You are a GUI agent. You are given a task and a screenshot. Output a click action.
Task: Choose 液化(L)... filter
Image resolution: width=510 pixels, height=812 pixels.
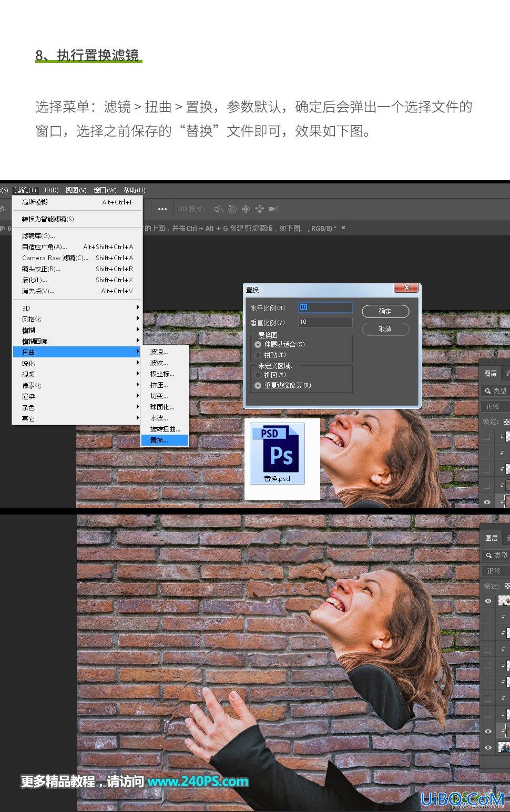click(77, 280)
